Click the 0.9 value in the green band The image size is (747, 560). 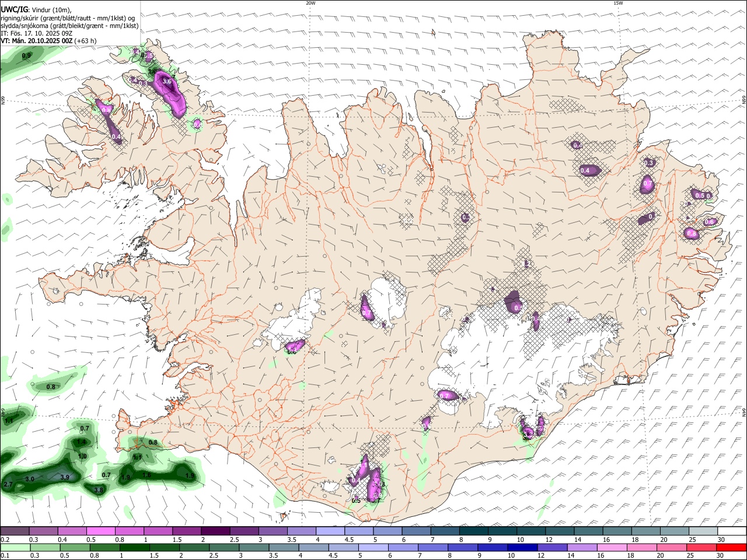26,56
